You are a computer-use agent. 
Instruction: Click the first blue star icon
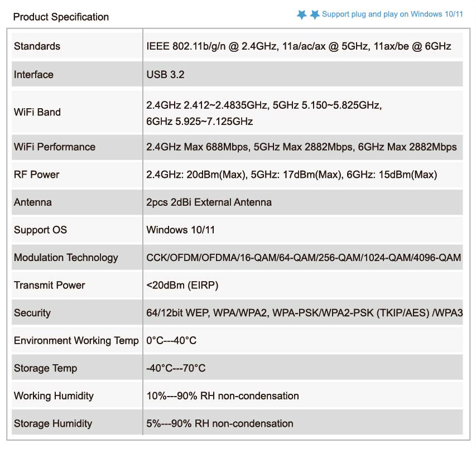(302, 15)
